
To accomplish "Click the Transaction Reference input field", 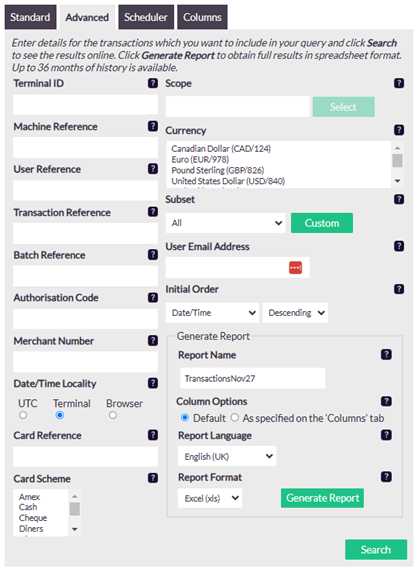I will pyautogui.click(x=85, y=233).
